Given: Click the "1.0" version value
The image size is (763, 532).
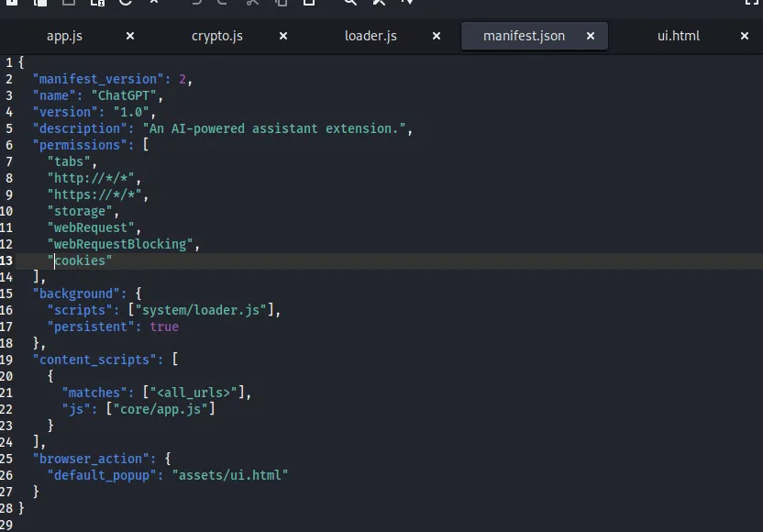Looking at the screenshot, I should point(131,113).
